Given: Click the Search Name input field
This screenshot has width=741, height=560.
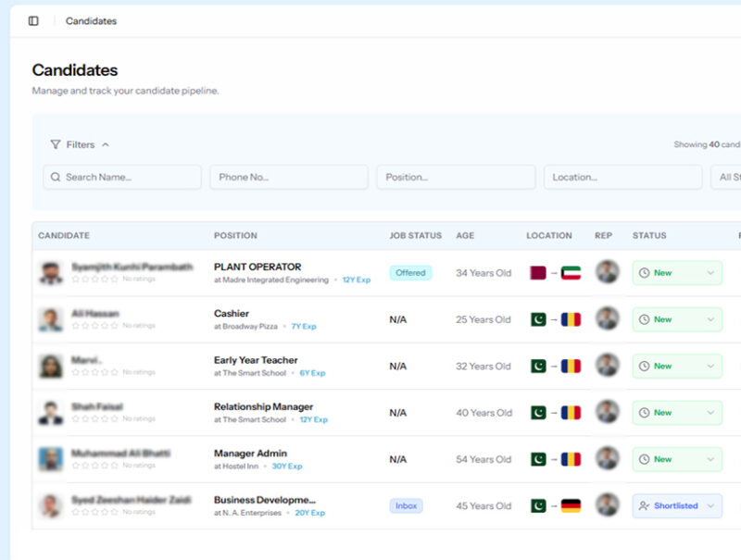Looking at the screenshot, I should click(x=122, y=177).
